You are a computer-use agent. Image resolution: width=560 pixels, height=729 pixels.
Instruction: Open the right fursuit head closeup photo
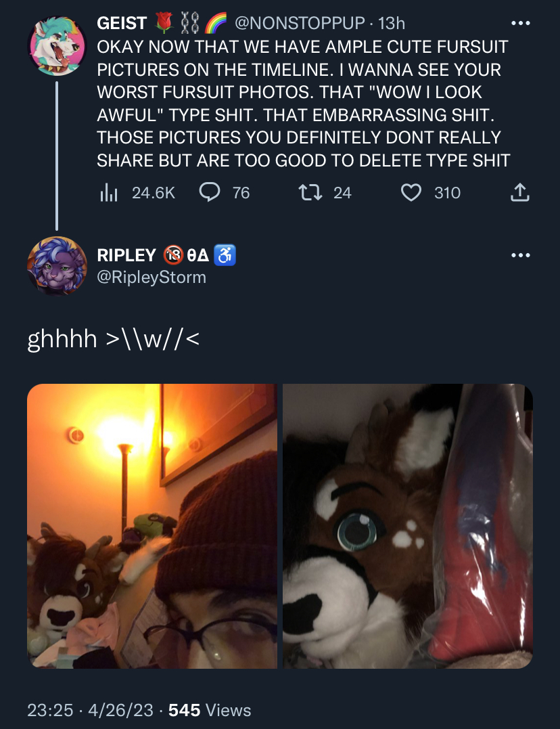point(408,526)
